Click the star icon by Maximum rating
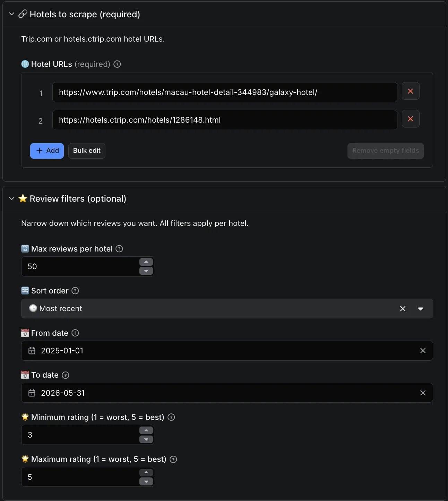This screenshot has height=501, width=448. 25,459
